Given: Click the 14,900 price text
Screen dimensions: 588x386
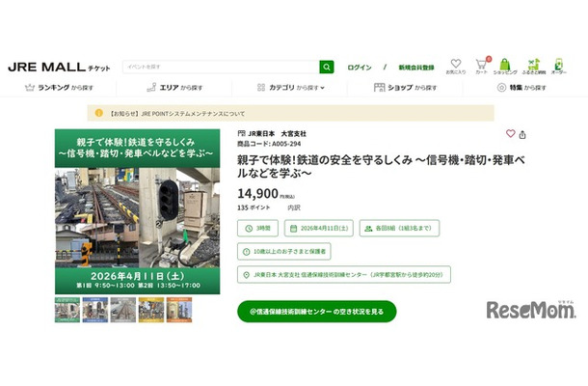Looking at the screenshot, I should [x=257, y=193].
